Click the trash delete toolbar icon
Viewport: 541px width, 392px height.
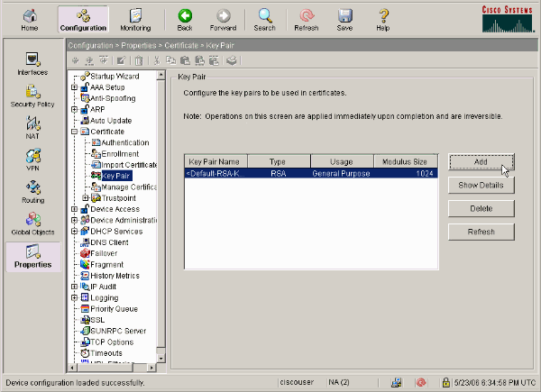pyautogui.click(x=139, y=60)
